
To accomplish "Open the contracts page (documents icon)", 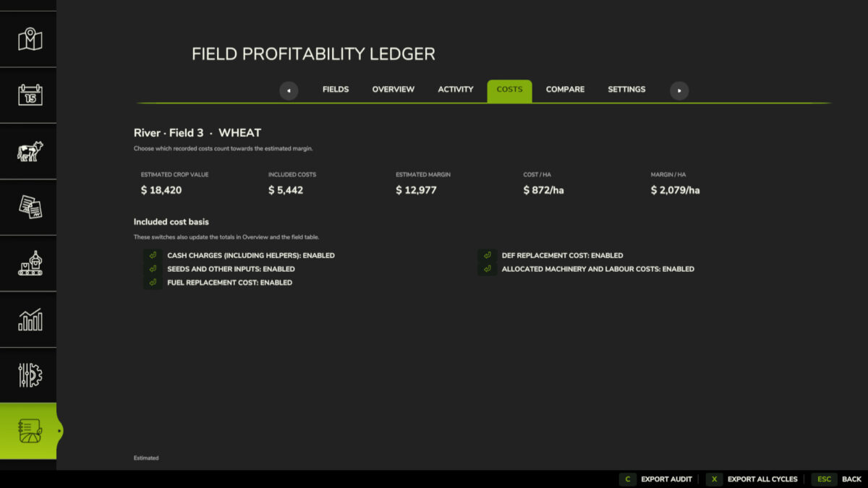I will click(30, 207).
